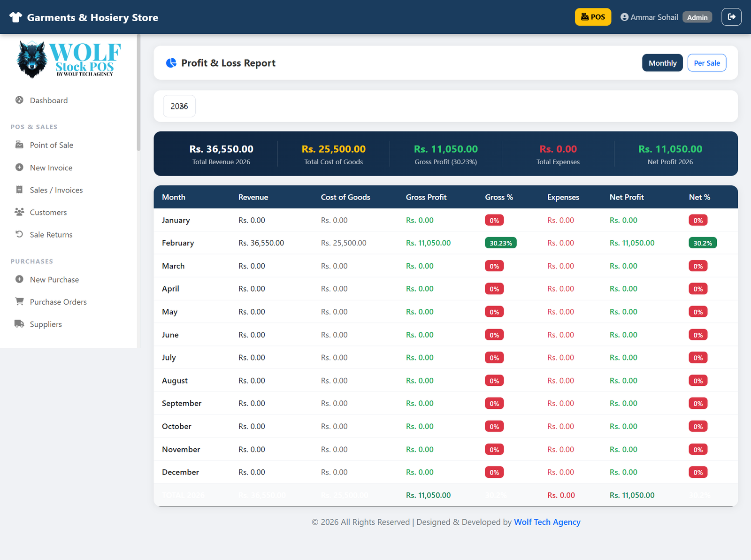Click the Sales / Invoices receipt icon

click(x=19, y=190)
